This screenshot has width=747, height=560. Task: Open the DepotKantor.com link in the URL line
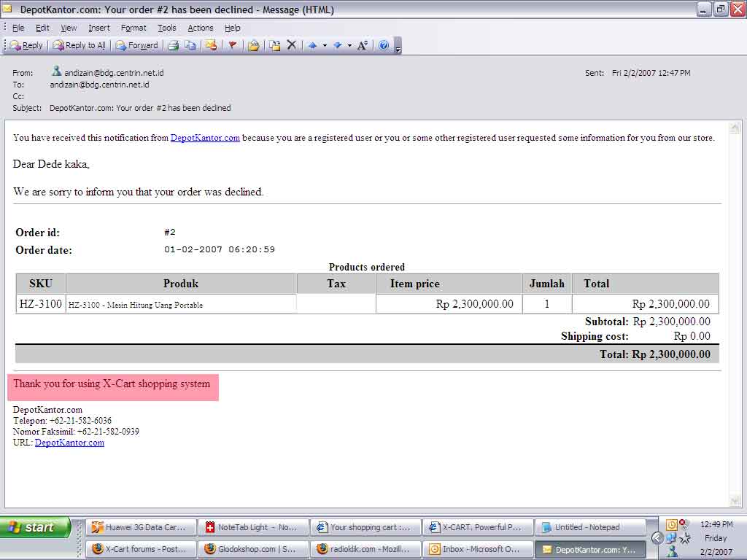(69, 443)
